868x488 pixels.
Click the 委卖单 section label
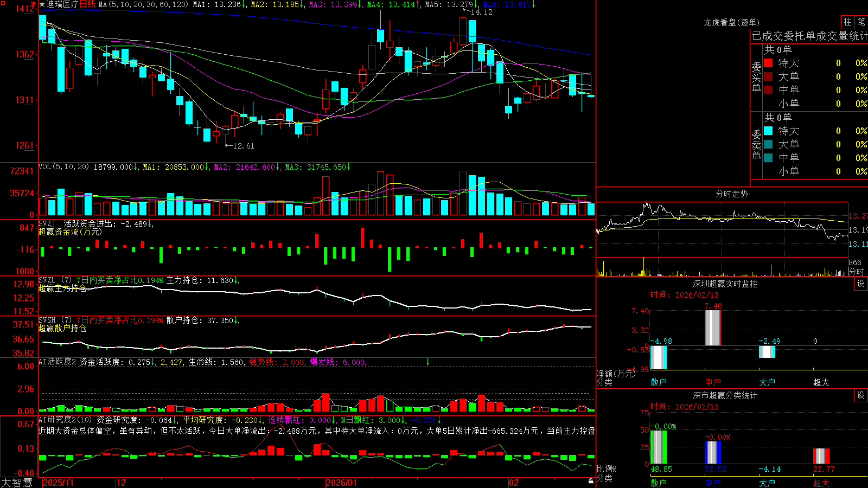[756, 145]
